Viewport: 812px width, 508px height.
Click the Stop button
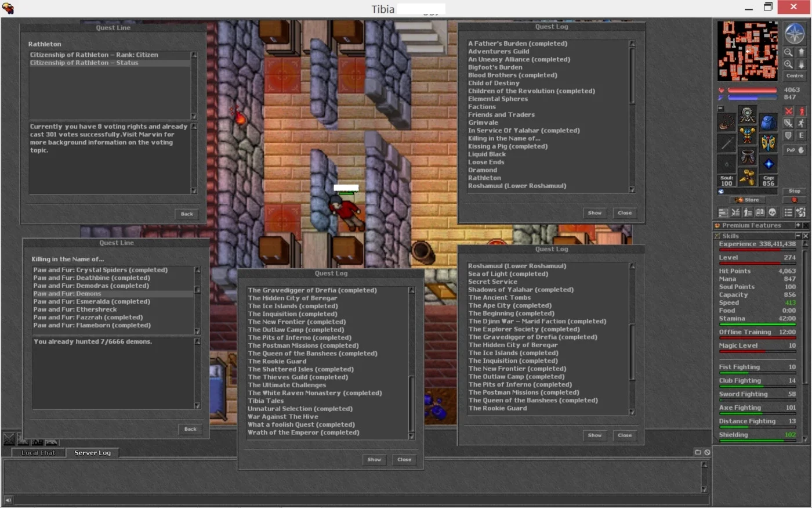[795, 191]
